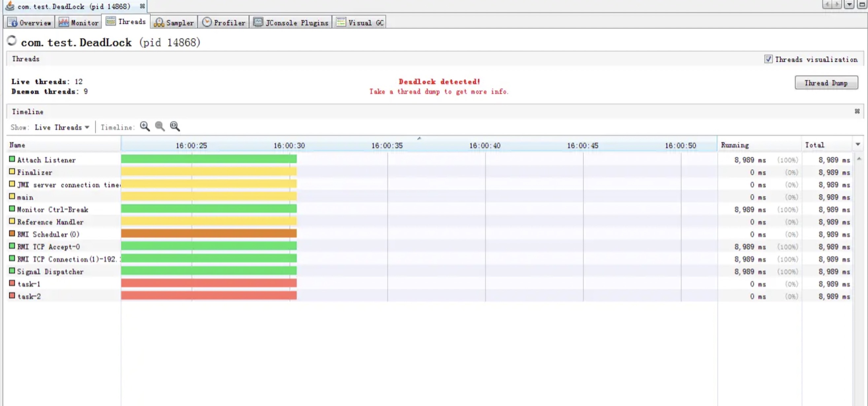The image size is (868, 406).
Task: Open the Show Live Threads dropdown
Action: pos(62,127)
